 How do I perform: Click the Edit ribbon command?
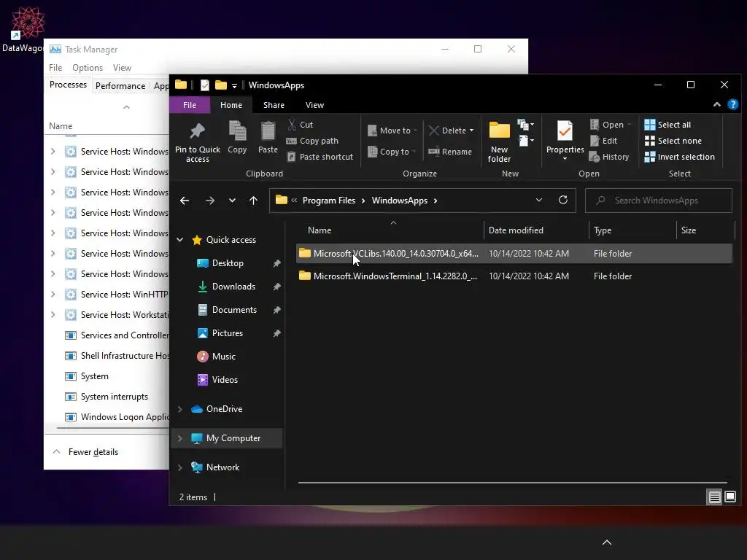click(603, 141)
